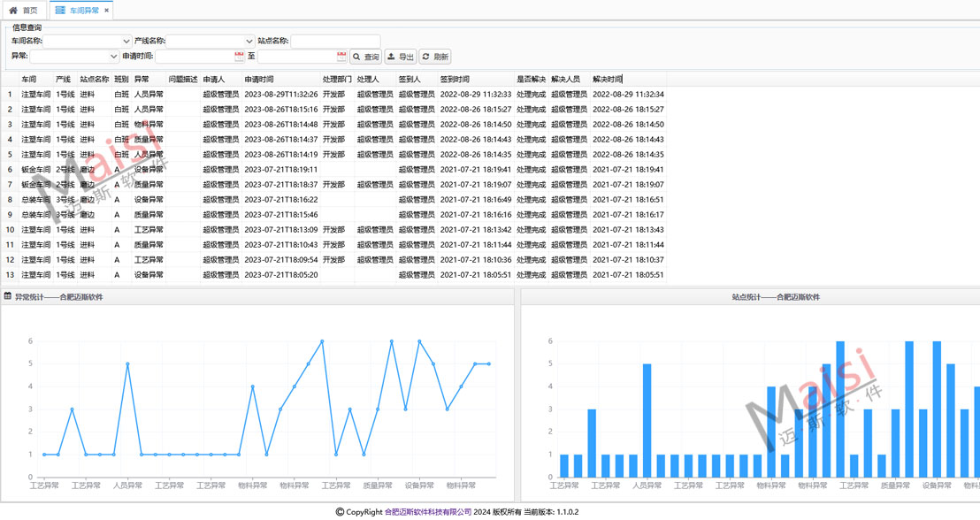Select table row number 13
This screenshot has width=980, height=520.
coord(11,275)
